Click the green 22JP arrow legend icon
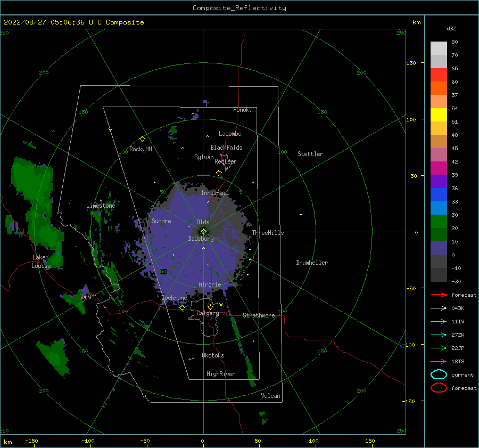 click(x=439, y=348)
